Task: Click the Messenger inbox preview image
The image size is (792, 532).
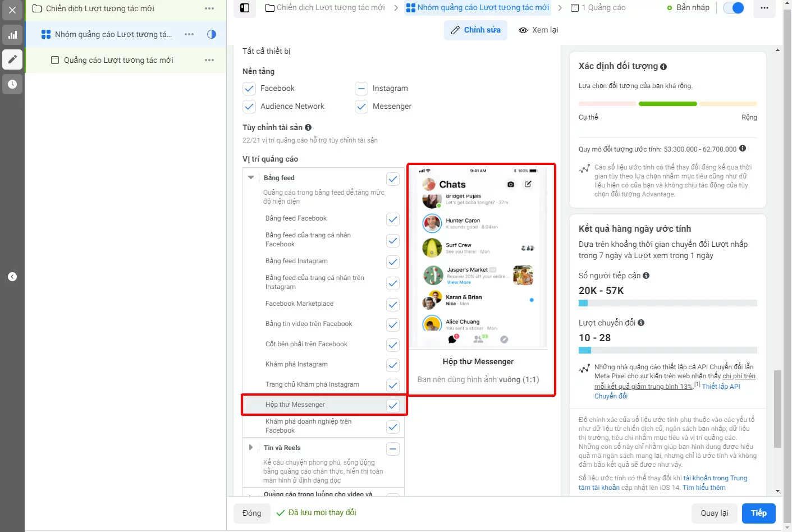Action: pos(478,256)
